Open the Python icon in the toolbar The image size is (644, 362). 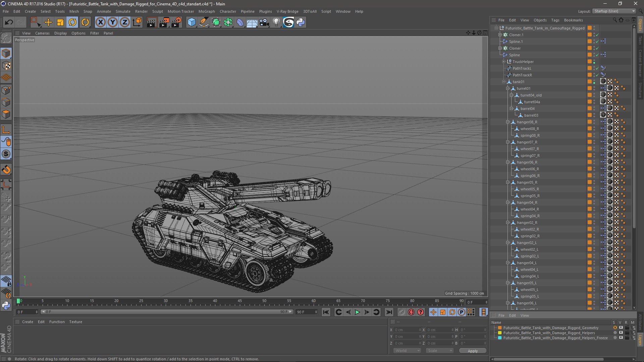tap(301, 22)
